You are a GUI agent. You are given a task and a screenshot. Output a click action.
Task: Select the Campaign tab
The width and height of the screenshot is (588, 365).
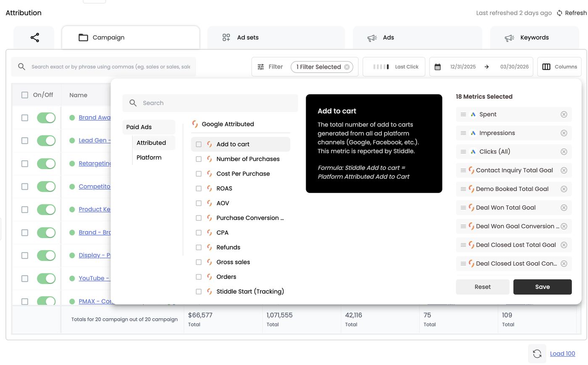point(131,37)
